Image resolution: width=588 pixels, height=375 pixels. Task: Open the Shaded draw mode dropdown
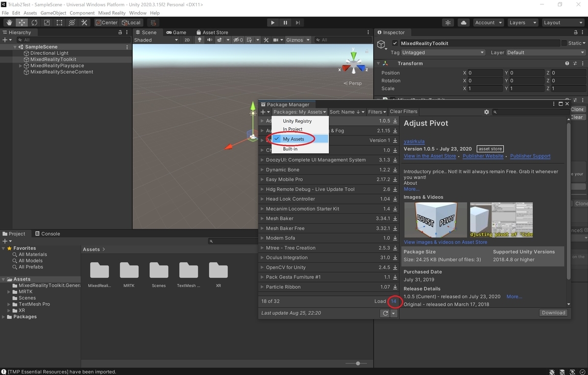[156, 40]
